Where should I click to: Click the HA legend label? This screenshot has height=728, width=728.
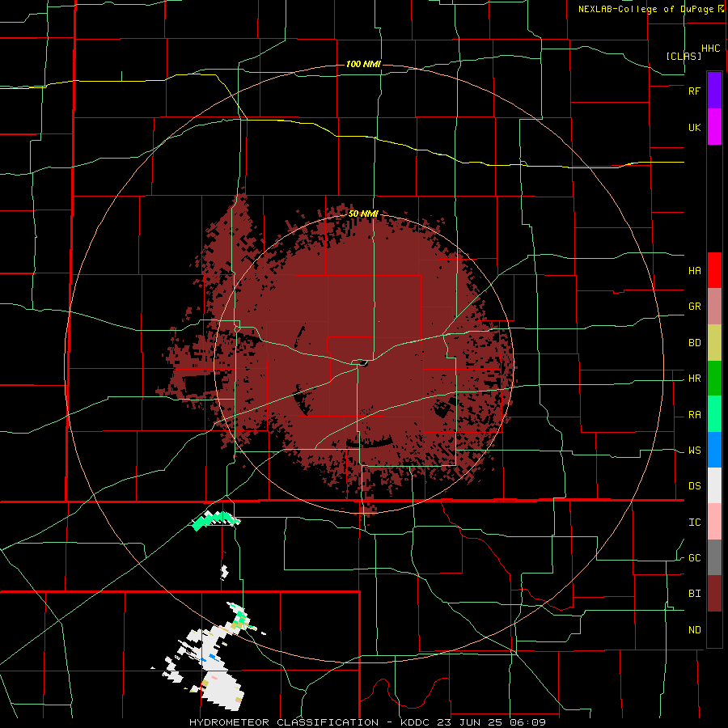[694, 271]
